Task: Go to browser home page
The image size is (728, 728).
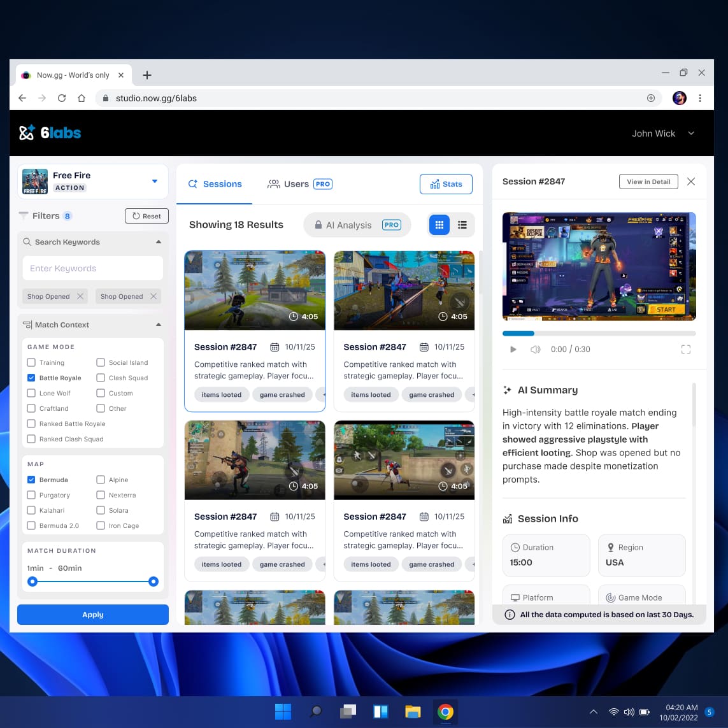Action: click(82, 98)
